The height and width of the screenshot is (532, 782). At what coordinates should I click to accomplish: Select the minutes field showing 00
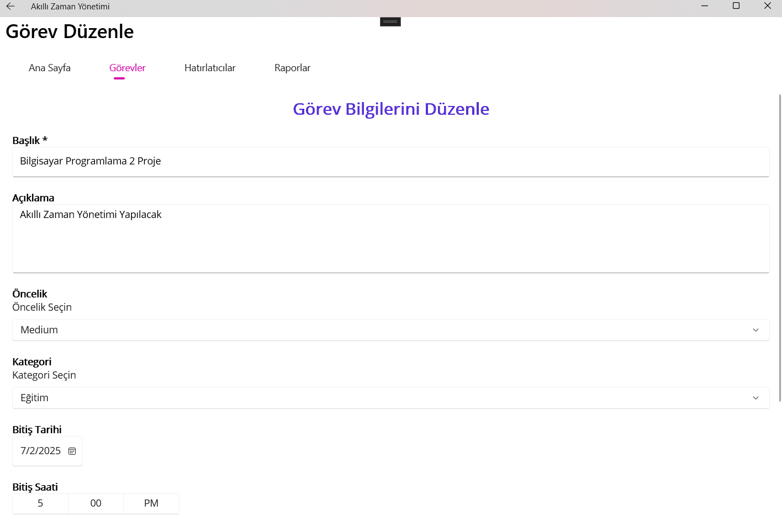95,503
